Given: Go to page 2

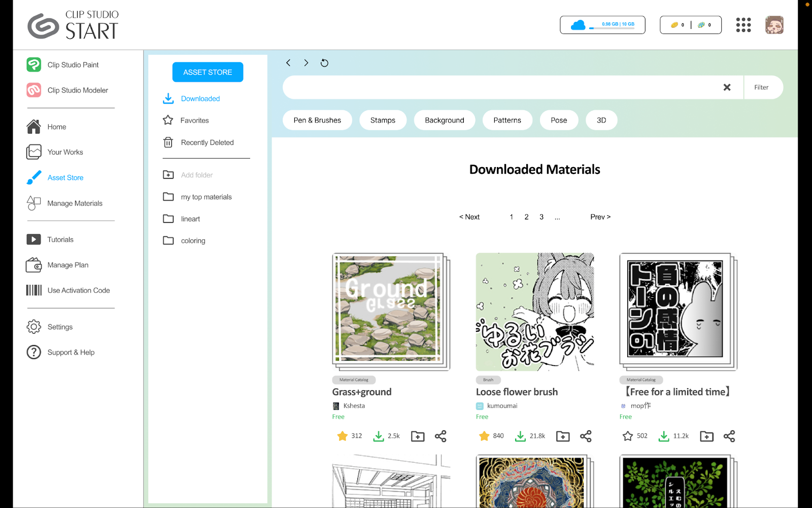Looking at the screenshot, I should (526, 217).
